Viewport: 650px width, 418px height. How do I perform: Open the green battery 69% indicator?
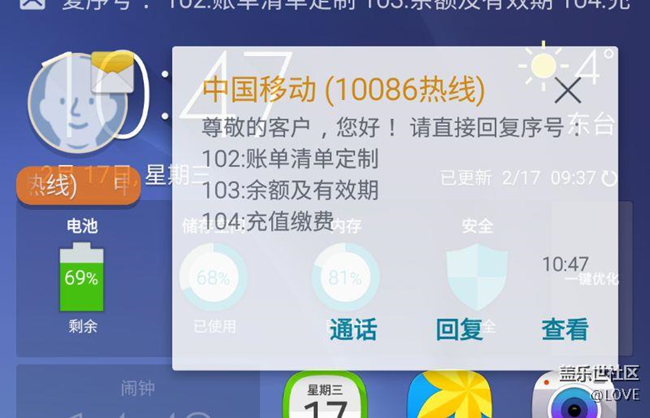(x=82, y=277)
